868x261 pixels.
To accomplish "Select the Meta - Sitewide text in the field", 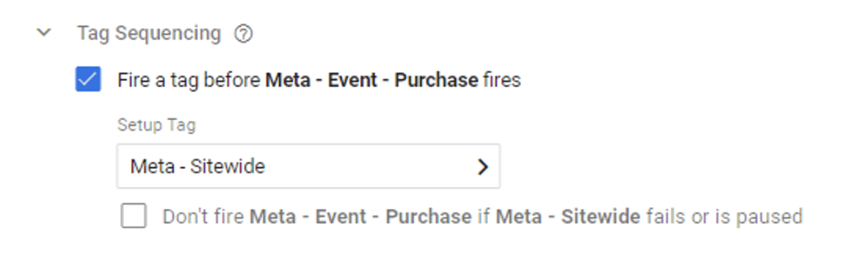I will [198, 167].
